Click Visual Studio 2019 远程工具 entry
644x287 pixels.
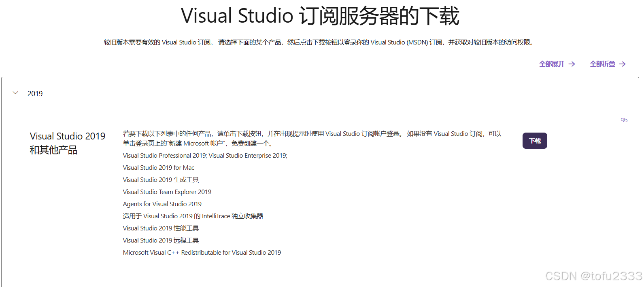point(161,241)
